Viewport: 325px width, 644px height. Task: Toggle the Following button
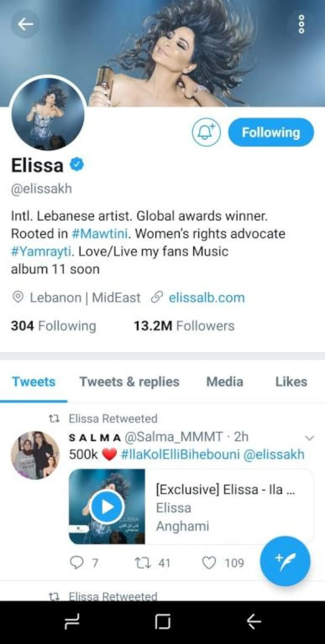(x=271, y=132)
